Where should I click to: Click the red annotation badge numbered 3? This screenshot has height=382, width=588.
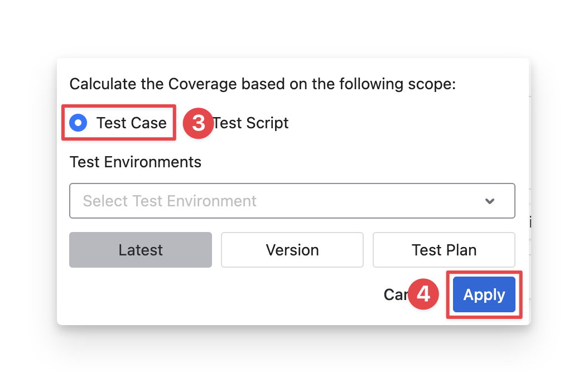(x=199, y=123)
